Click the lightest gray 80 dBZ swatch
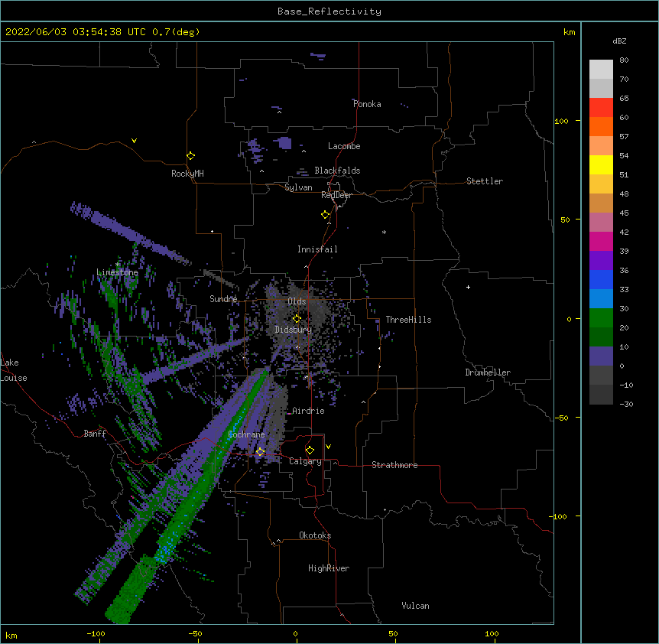 pos(601,70)
